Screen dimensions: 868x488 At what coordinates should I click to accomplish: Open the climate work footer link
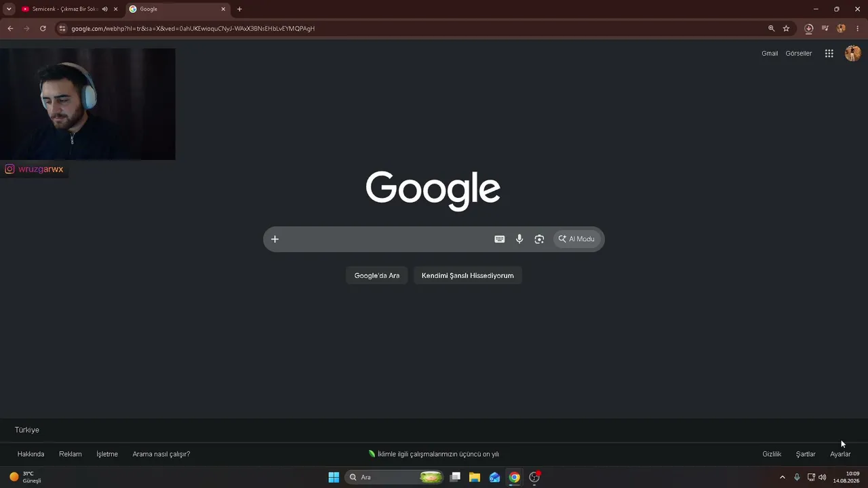click(434, 454)
